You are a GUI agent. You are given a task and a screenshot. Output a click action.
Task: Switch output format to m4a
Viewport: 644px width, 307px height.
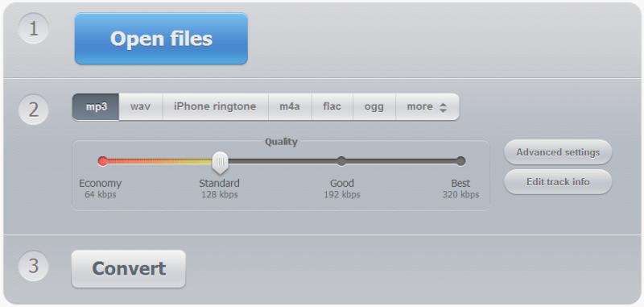290,107
